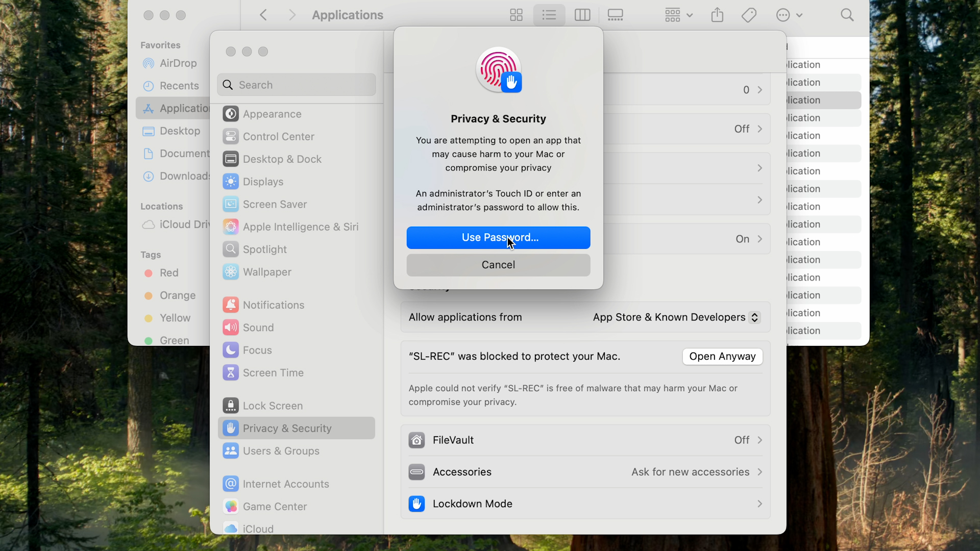Viewport: 980px width, 551px height.
Task: Open Finder more actions menu
Action: [789, 15]
